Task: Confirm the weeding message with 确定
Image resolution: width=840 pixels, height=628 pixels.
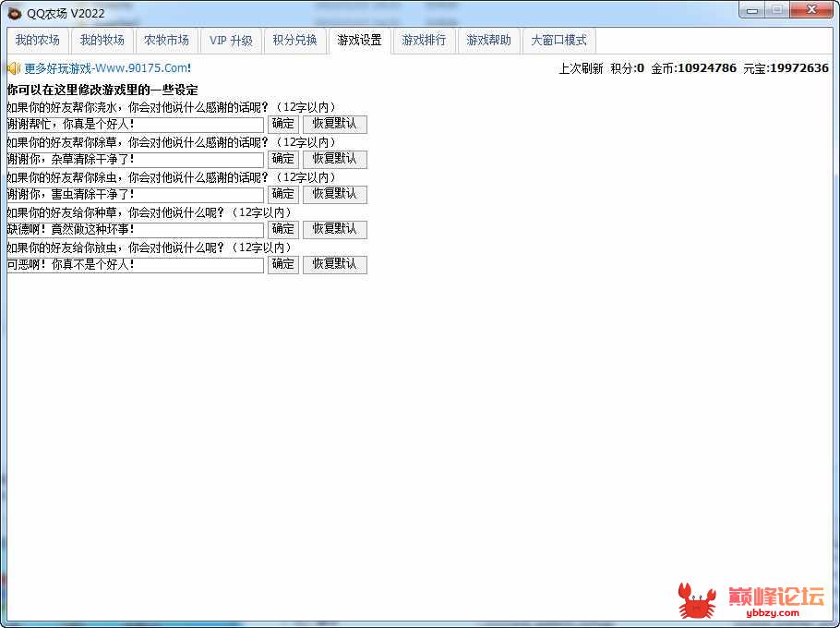Action: (x=282, y=159)
